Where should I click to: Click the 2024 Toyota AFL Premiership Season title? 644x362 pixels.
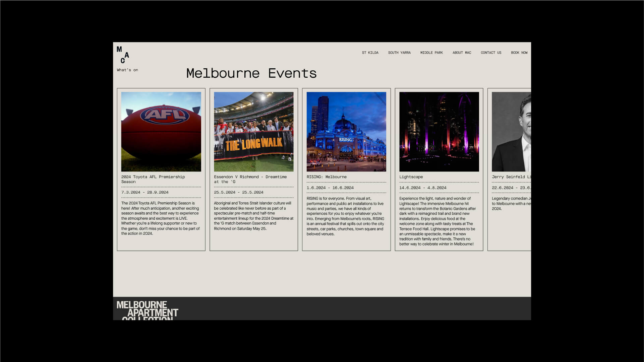pos(153,179)
